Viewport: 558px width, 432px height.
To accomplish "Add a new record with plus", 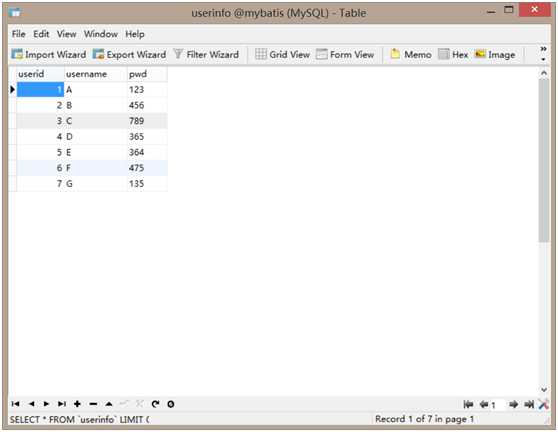I will click(x=77, y=404).
